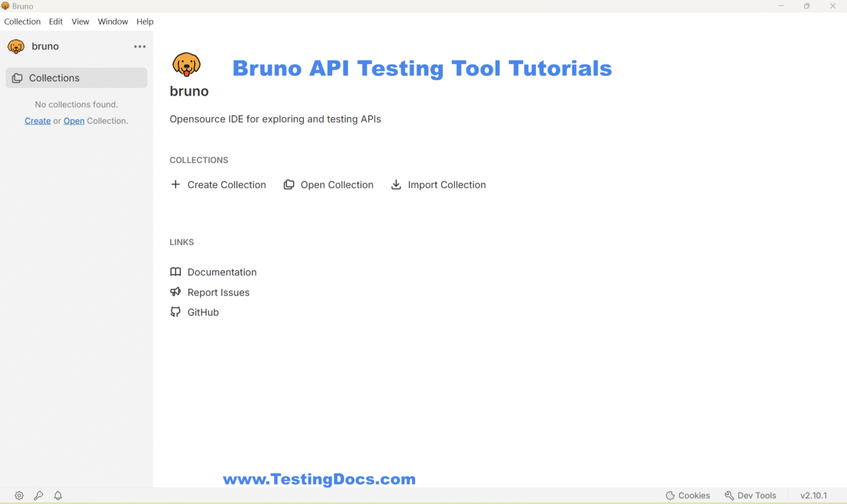847x504 pixels.
Task: Open Preferences via the gear icon
Action: click(x=19, y=495)
